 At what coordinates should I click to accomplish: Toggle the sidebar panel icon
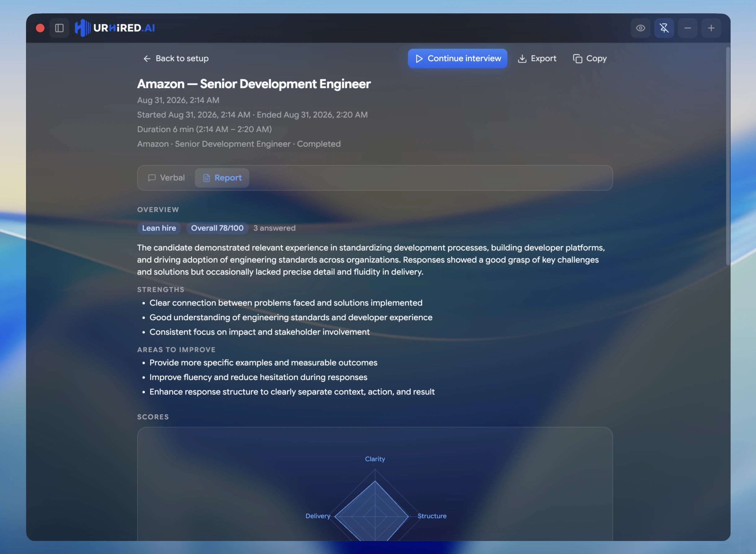pos(59,28)
